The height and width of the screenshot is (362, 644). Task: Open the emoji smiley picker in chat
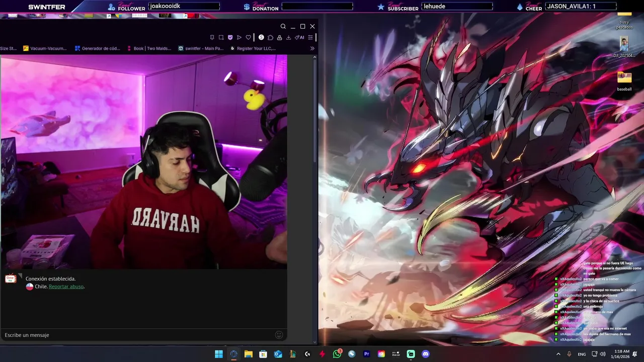pos(279,335)
